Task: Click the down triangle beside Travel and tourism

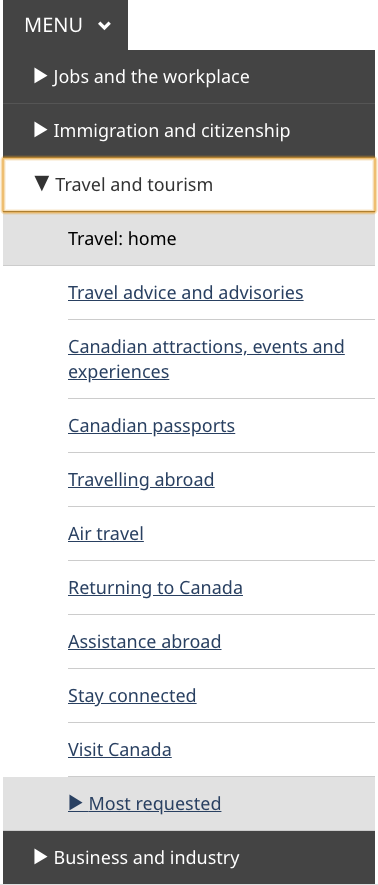Action: point(42,183)
